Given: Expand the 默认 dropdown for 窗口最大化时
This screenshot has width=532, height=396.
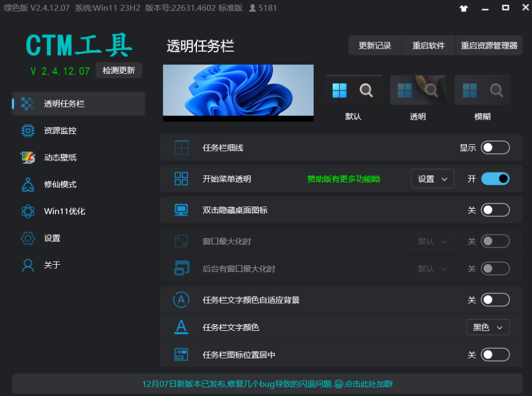Looking at the screenshot, I should [432, 241].
